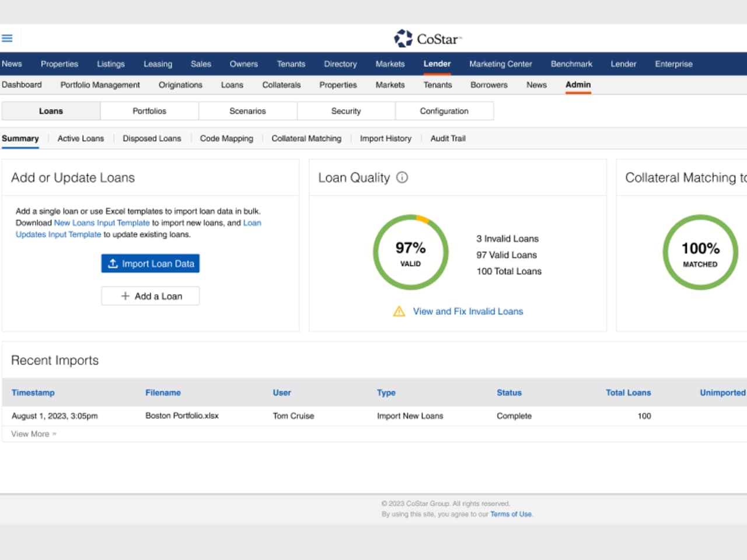Sort Recent Imports by Timestamp
Screen dimensions: 747x560
(33, 393)
